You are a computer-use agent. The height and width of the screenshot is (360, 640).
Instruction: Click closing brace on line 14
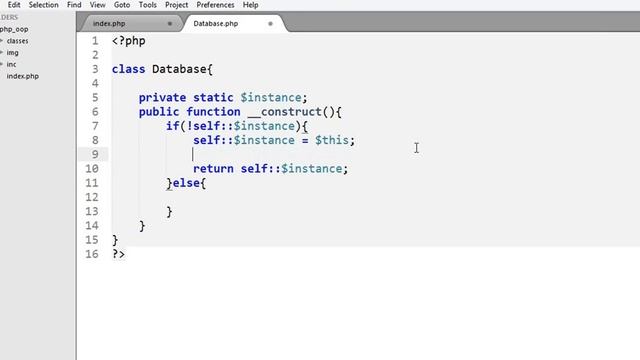click(x=142, y=226)
